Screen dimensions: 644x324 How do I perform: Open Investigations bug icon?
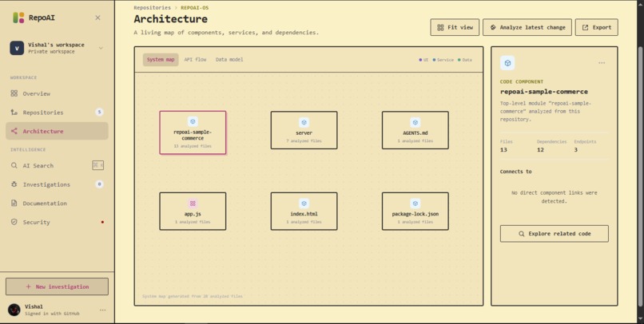tap(14, 184)
